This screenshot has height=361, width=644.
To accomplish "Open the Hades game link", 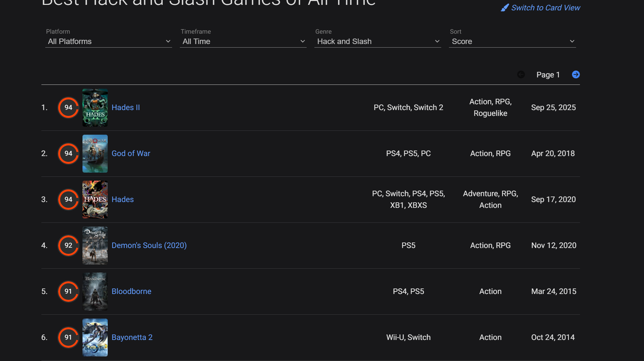I will tap(123, 199).
